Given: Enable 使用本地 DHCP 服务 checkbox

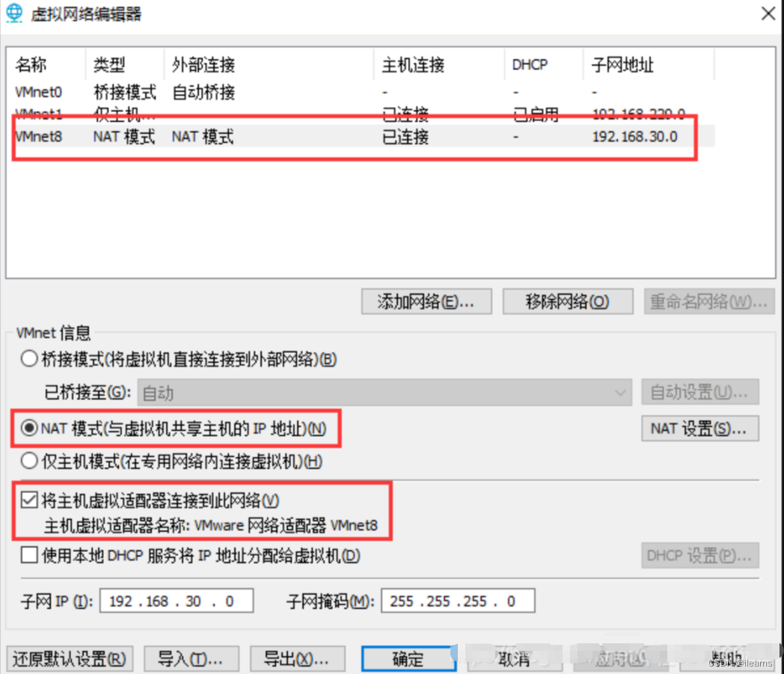Looking at the screenshot, I should tap(29, 555).
